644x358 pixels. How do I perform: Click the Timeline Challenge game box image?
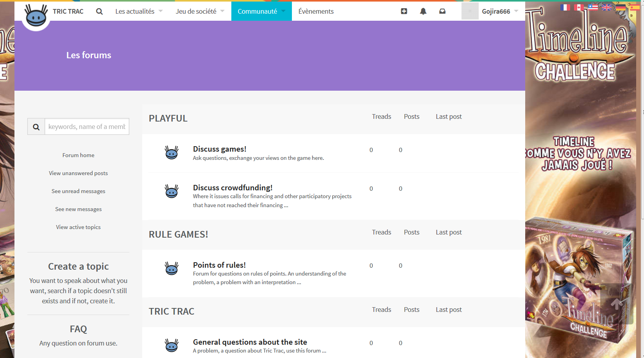coord(580,281)
